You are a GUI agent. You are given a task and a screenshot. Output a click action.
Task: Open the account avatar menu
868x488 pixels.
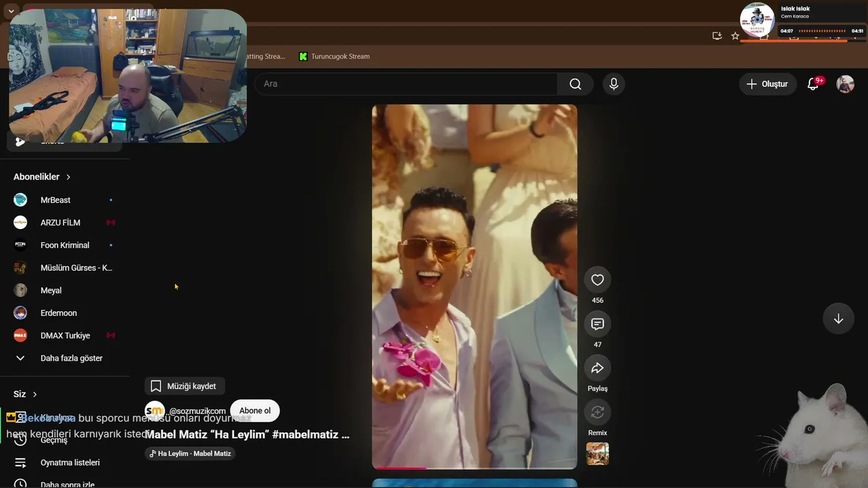pyautogui.click(x=845, y=84)
